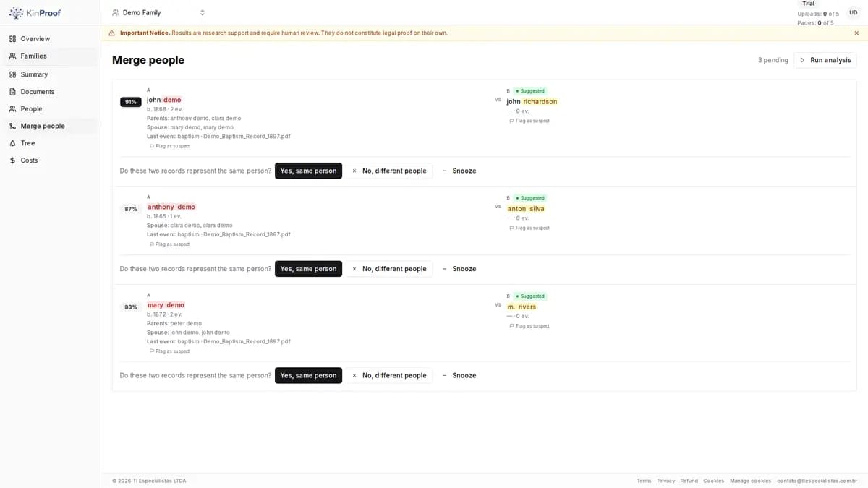This screenshot has height=488, width=868.
Task: Open Manage cookies footer link
Action: [751, 481]
